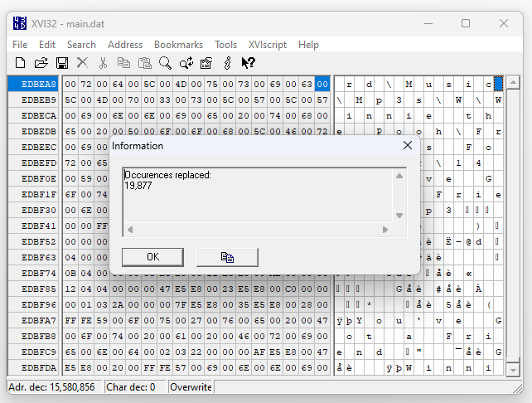Click the window resize grip corner
This screenshot has height=403, width=532.
[518, 389]
